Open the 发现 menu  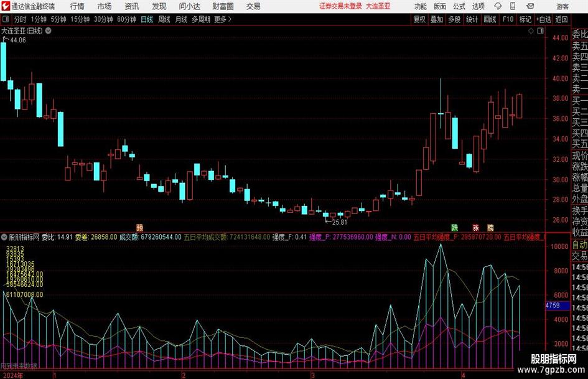click(x=159, y=6)
